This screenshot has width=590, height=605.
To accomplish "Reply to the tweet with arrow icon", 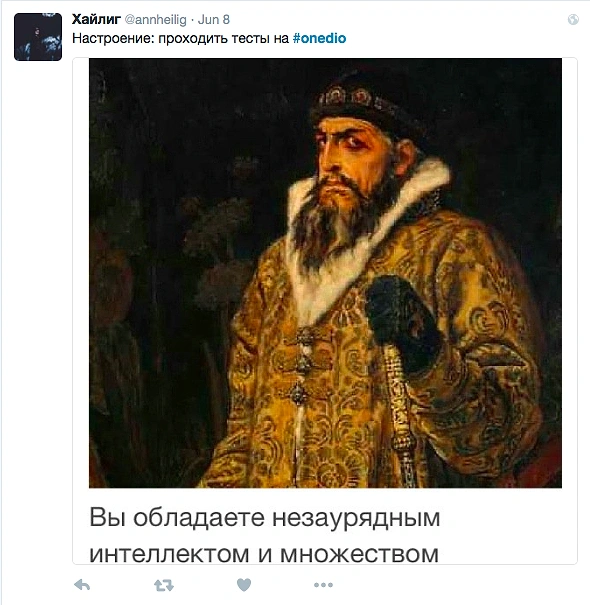I will 82,585.
